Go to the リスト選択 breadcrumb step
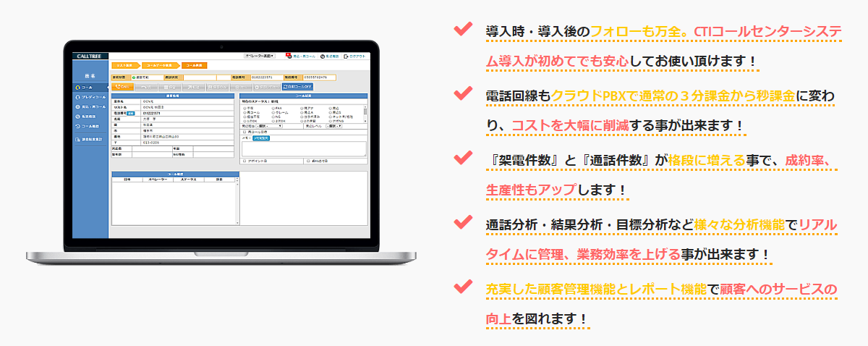Image resolution: width=868 pixels, height=346 pixels. coord(124,65)
